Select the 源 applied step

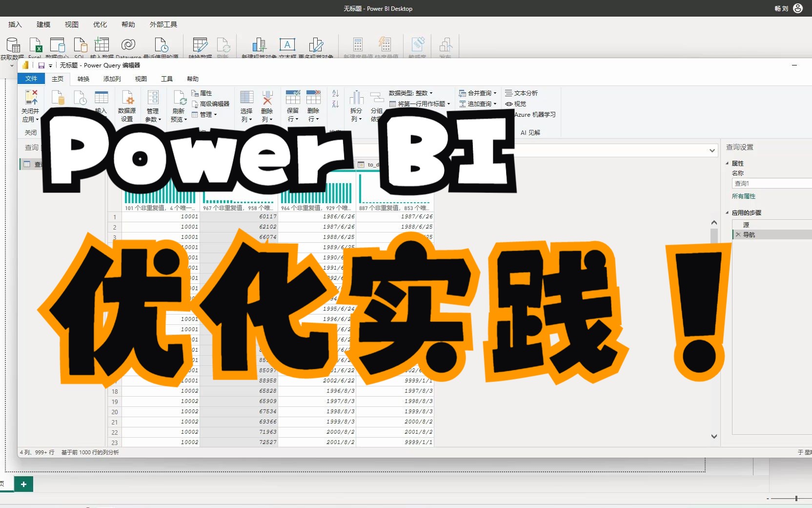click(x=772, y=225)
